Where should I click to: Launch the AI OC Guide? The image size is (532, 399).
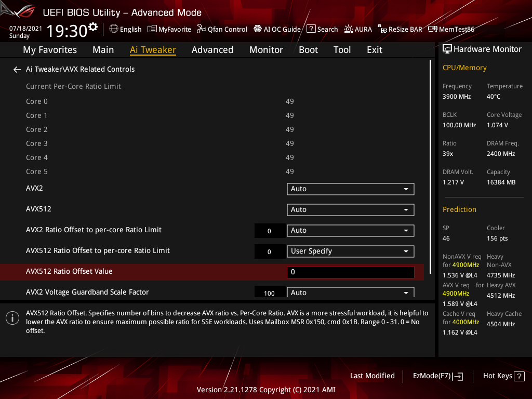tap(277, 29)
